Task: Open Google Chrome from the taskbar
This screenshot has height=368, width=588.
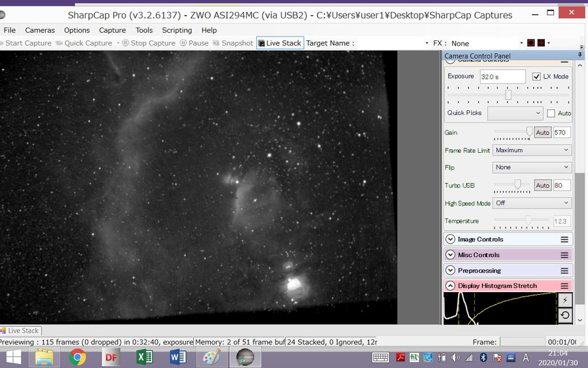Action: click(x=77, y=357)
